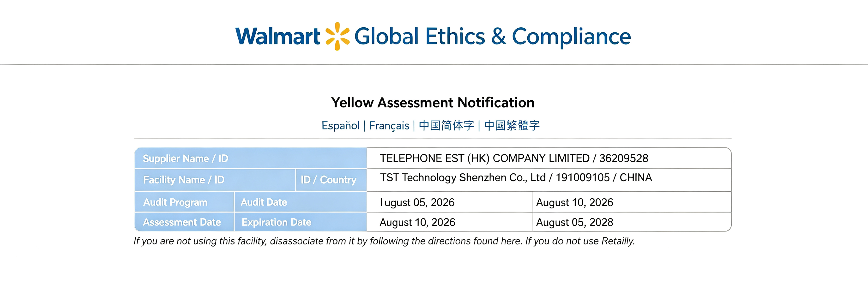This screenshot has width=868, height=292.
Task: Click the Expiration Date label cell
Action: click(301, 222)
